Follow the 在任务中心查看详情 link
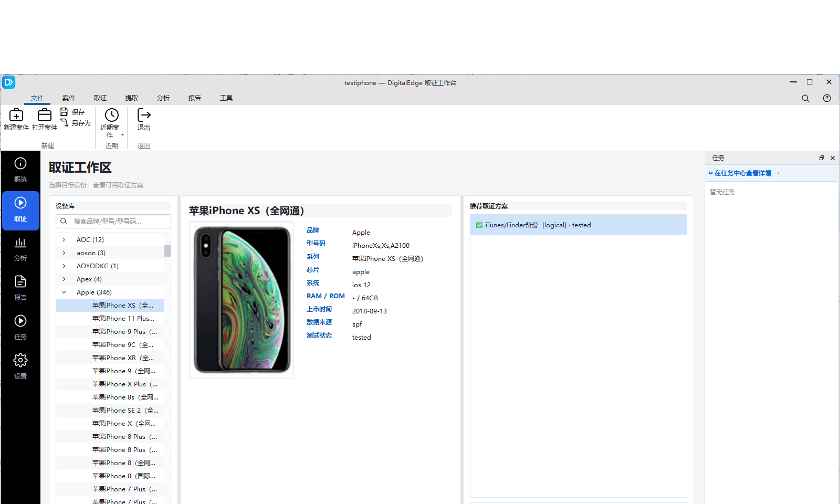The width and height of the screenshot is (840, 504). pyautogui.click(x=744, y=173)
